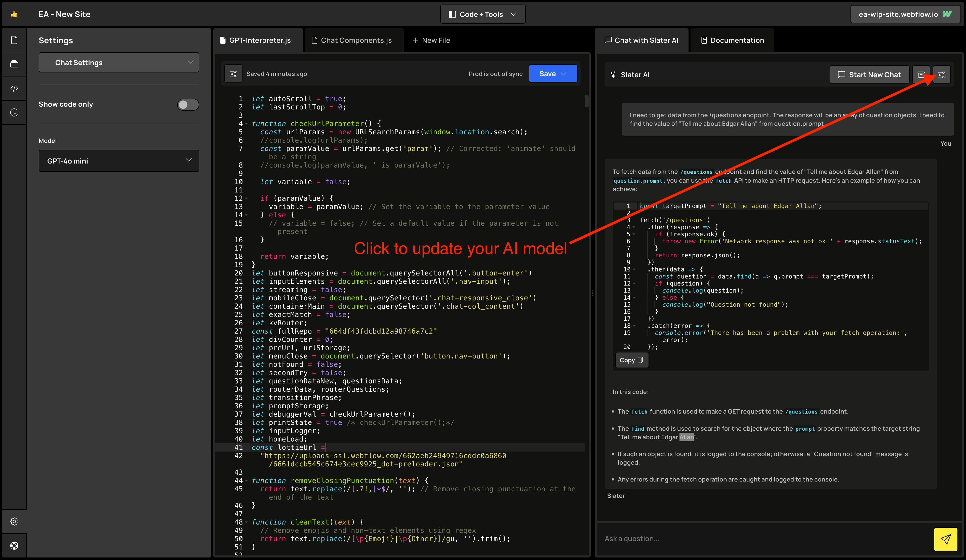Open the settings gear icon at bottom left
The height and width of the screenshot is (560, 966).
14,521
